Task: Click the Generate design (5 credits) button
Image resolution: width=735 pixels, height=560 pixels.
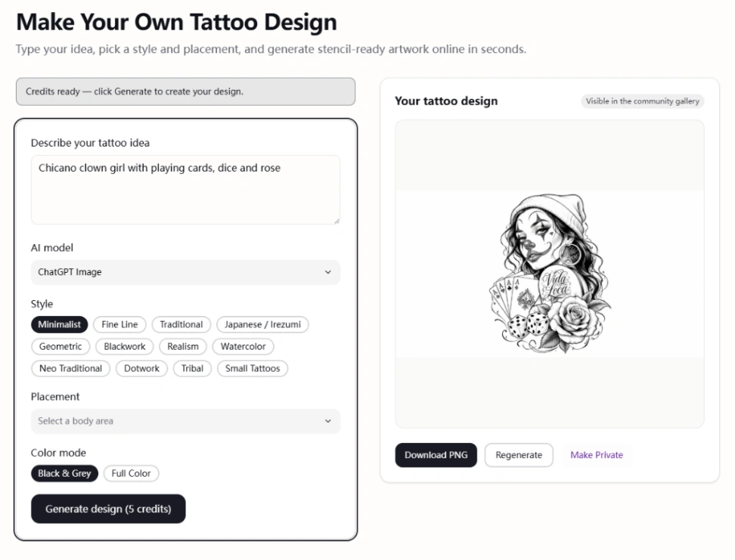Action: point(108,509)
